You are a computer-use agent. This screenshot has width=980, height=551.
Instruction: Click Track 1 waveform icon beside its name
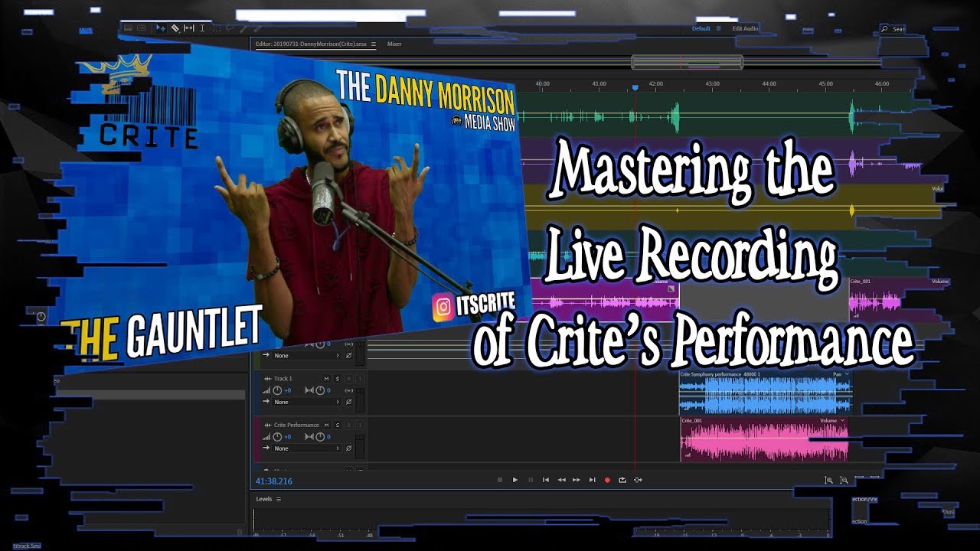[267, 379]
